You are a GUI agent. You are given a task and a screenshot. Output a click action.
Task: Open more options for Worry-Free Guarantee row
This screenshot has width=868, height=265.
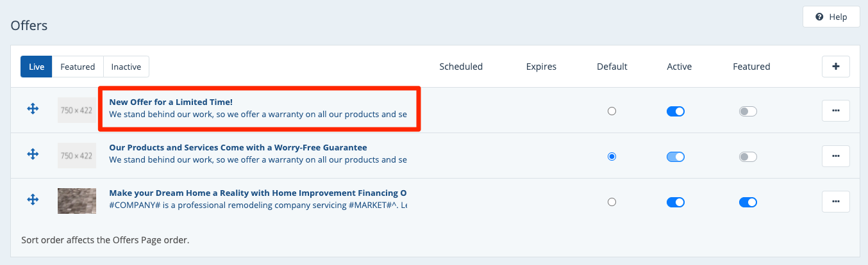point(835,156)
